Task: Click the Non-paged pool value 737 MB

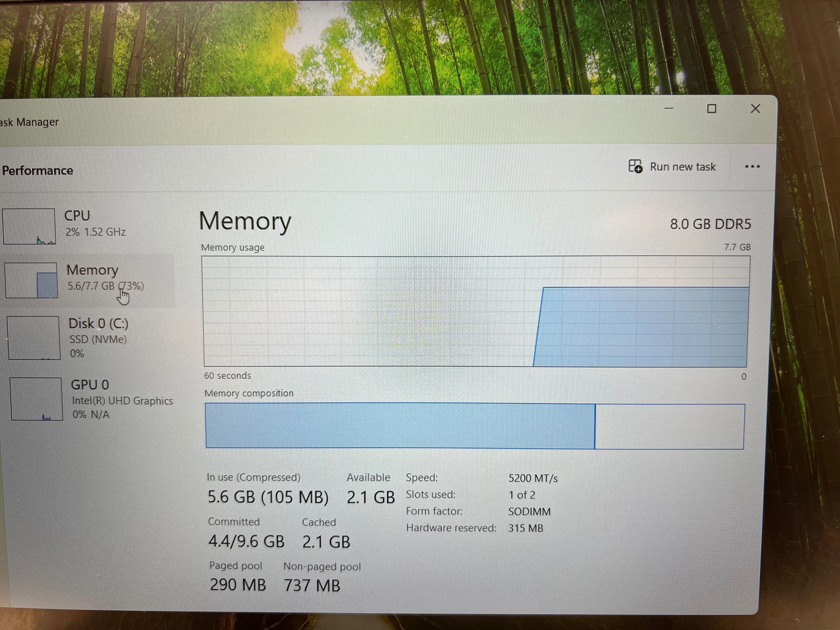Action: 312,586
